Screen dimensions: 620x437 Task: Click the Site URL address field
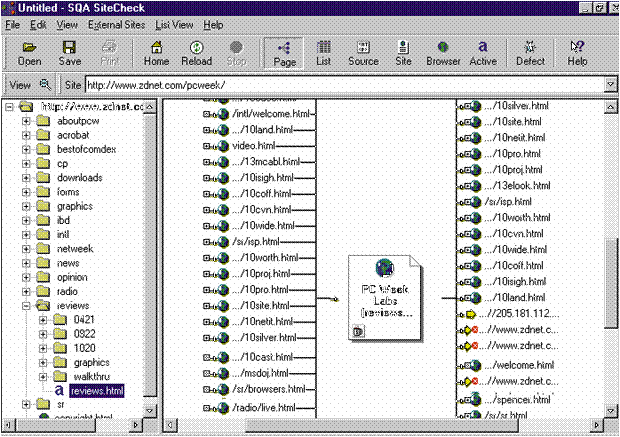pyautogui.click(x=340, y=85)
